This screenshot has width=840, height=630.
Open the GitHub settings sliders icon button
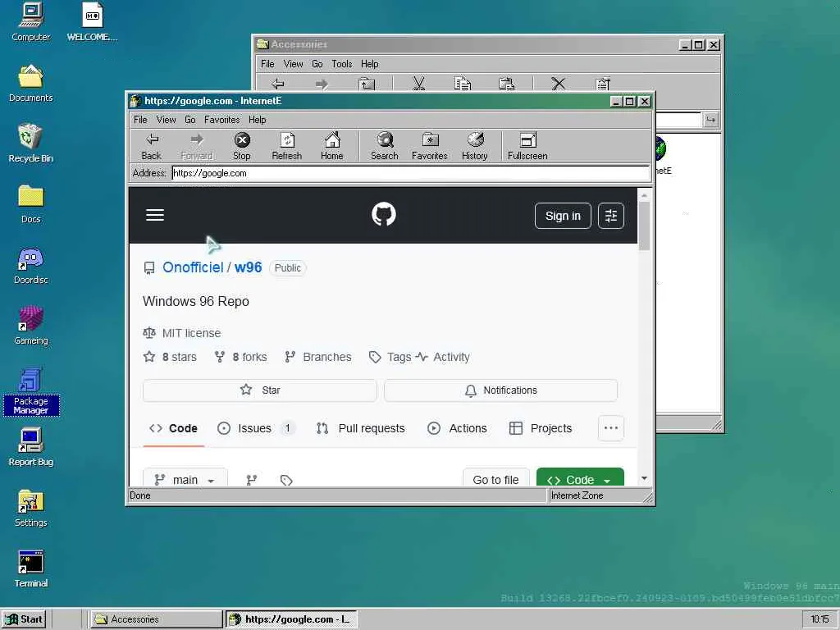coord(610,216)
